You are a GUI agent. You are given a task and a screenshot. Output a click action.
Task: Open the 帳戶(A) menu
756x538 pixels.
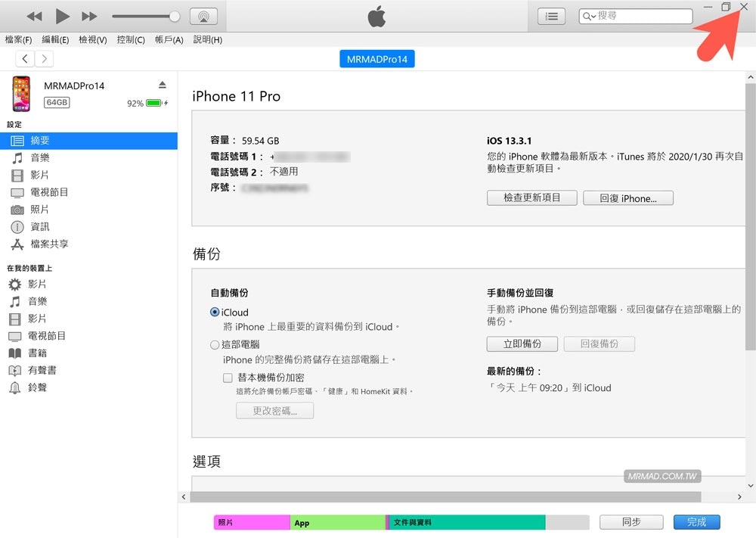pos(169,39)
